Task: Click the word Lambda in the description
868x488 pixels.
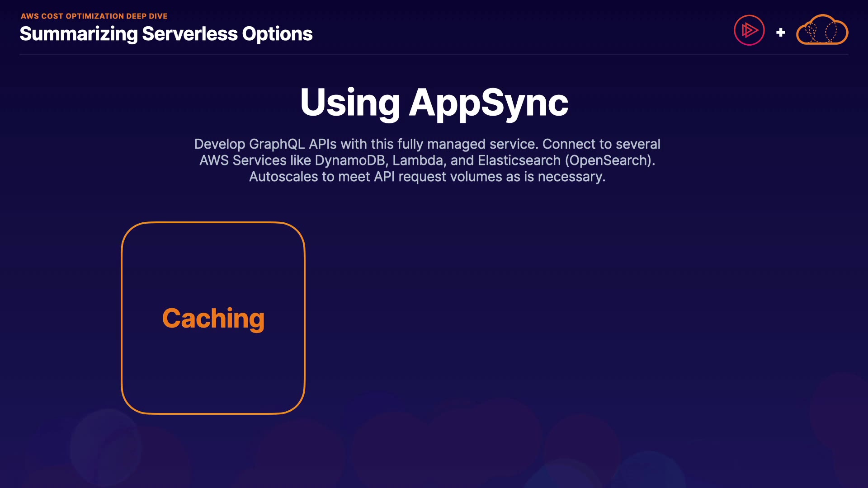Action: pos(417,160)
